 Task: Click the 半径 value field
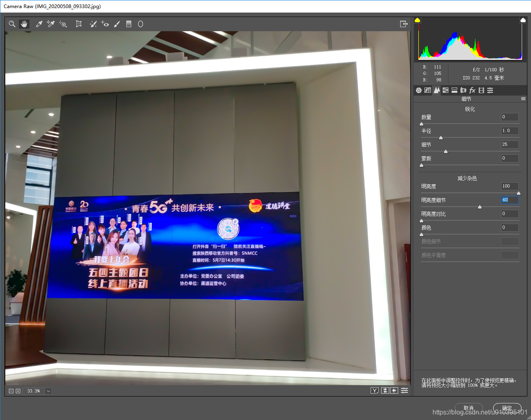tap(510, 131)
